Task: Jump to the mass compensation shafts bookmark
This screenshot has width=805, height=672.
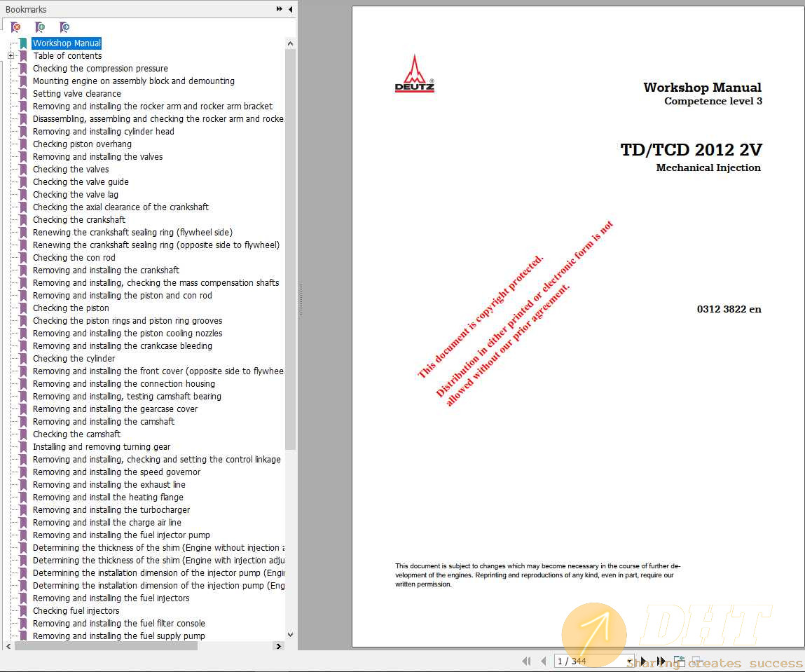Action: tap(156, 283)
